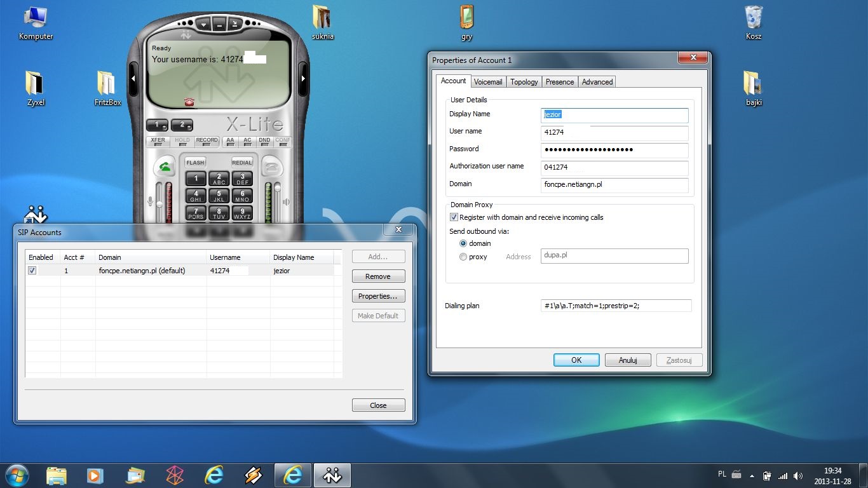Open the Topology tab
The image size is (868, 488).
(524, 82)
